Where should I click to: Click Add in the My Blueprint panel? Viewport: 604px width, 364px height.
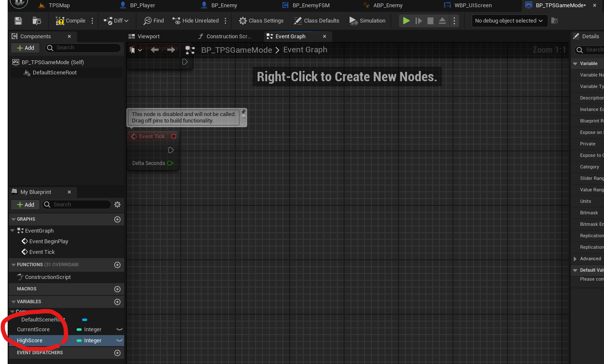[x=26, y=205]
